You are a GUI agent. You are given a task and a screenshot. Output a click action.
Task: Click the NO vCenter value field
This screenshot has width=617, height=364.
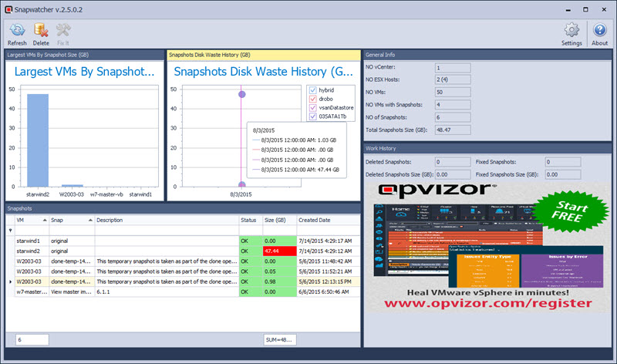coord(453,68)
